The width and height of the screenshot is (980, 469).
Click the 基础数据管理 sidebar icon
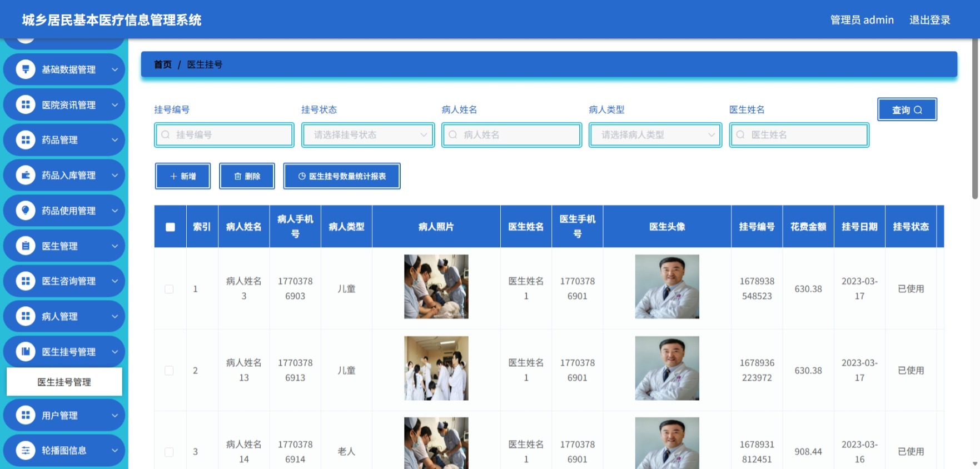coord(26,69)
